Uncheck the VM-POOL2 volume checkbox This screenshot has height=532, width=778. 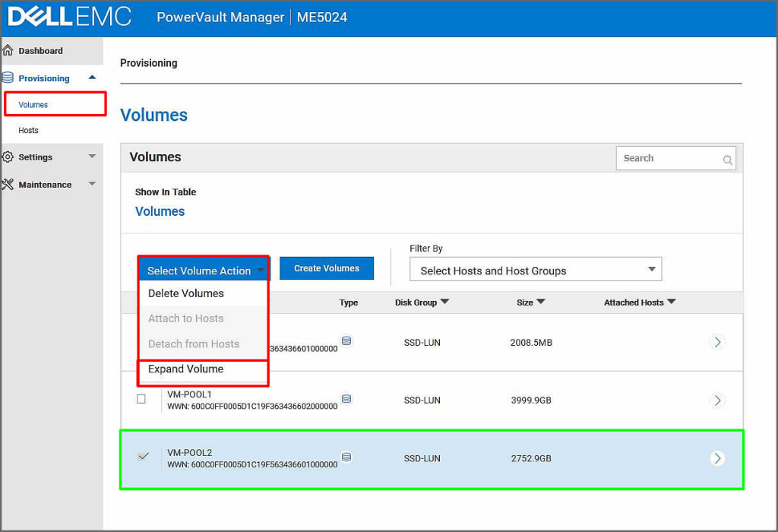click(141, 457)
